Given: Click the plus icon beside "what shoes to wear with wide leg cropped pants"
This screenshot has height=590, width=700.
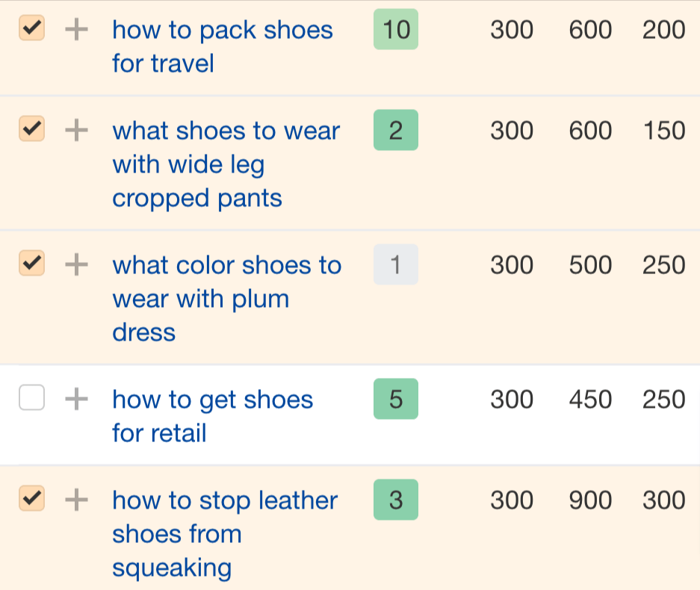Looking at the screenshot, I should [75, 131].
